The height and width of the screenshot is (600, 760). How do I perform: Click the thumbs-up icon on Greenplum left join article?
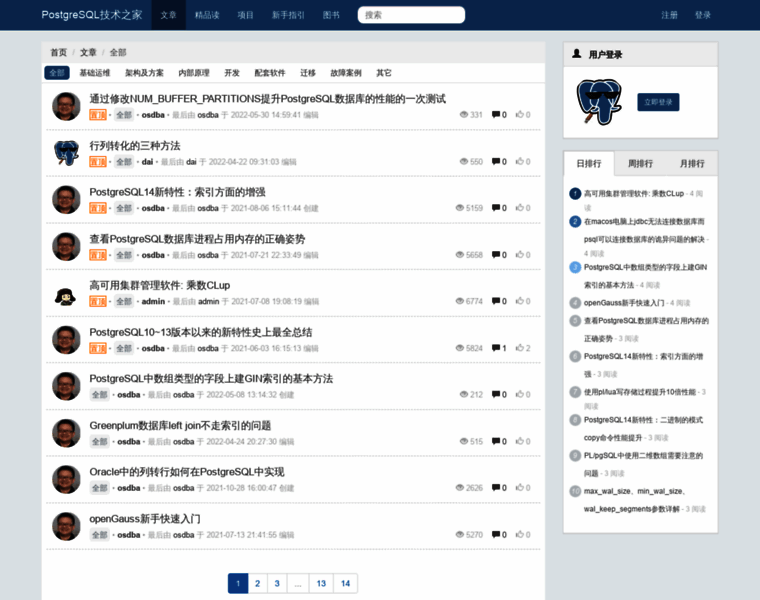click(520, 441)
